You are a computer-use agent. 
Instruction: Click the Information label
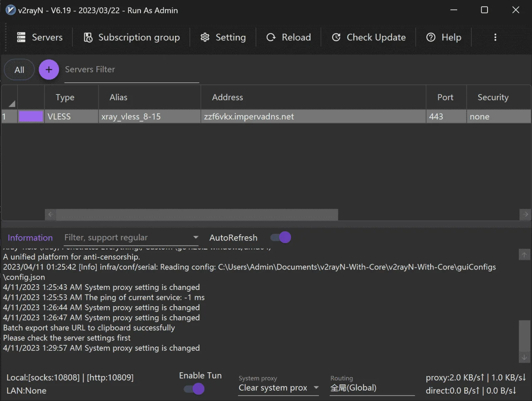pos(30,238)
